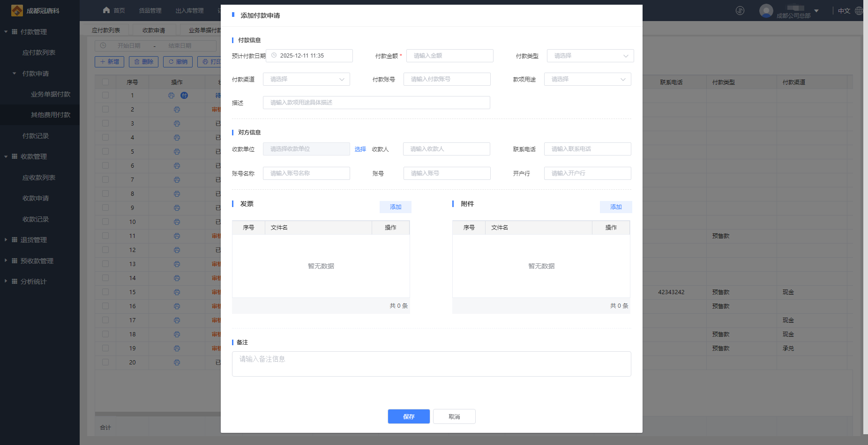Viewport: 868px width, 445px height.
Task: Click the 选择 link for 收款单位
Action: point(360,149)
